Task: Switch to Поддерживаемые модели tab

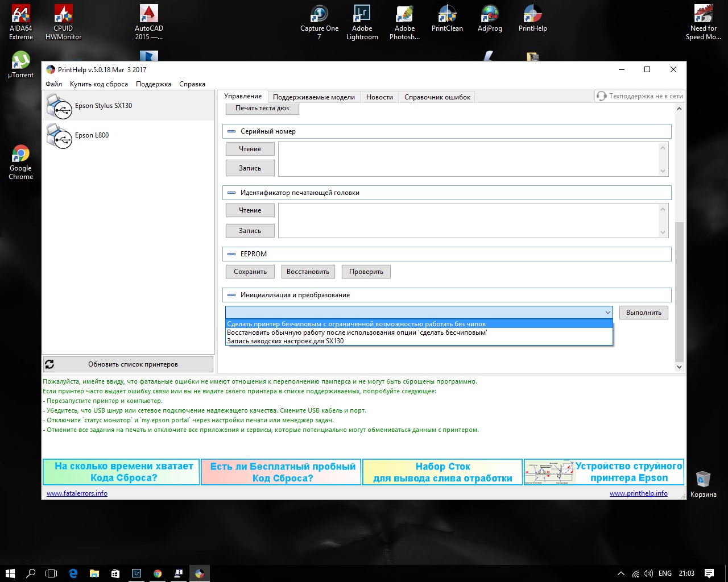Action: pyautogui.click(x=314, y=97)
